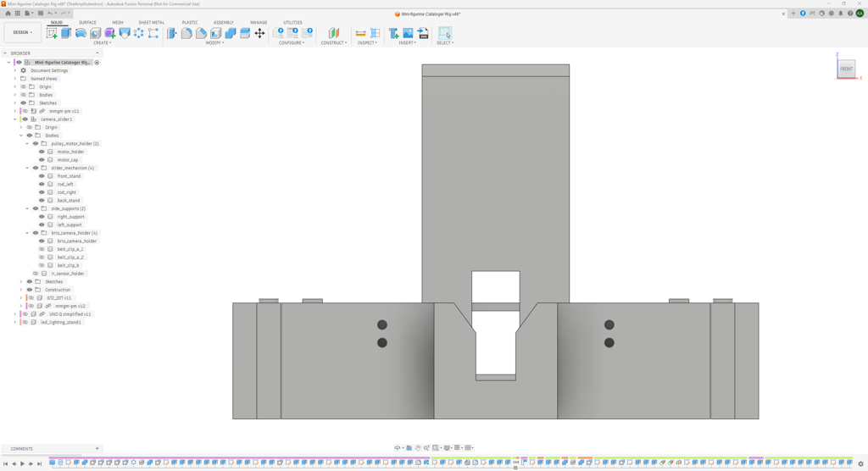Hide the motor_cap body
The height and width of the screenshot is (471, 868).
click(42, 160)
